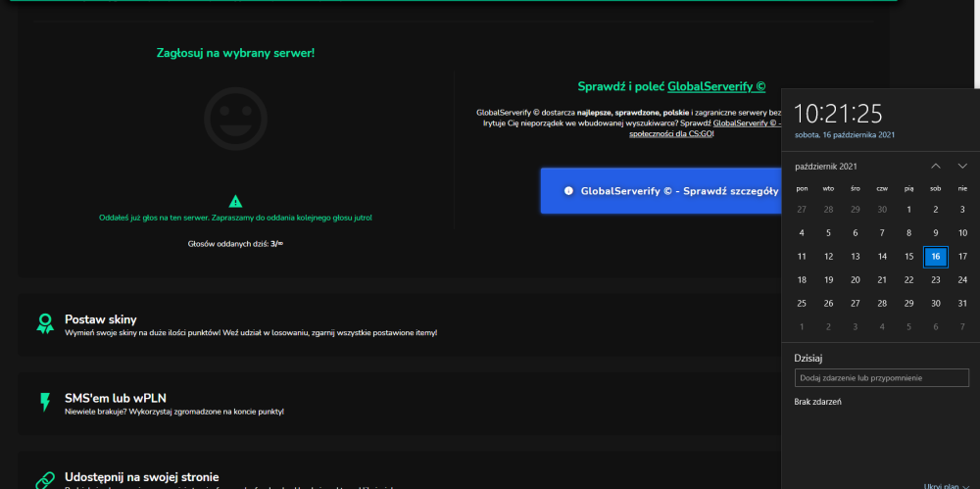The image size is (980, 489).
Task: Select October 5 in the calendar
Action: coord(829,233)
